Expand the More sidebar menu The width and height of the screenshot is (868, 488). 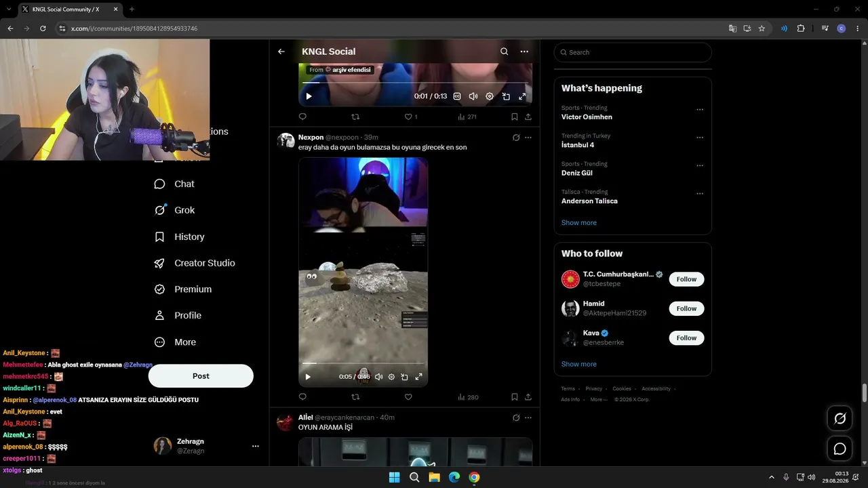click(175, 342)
